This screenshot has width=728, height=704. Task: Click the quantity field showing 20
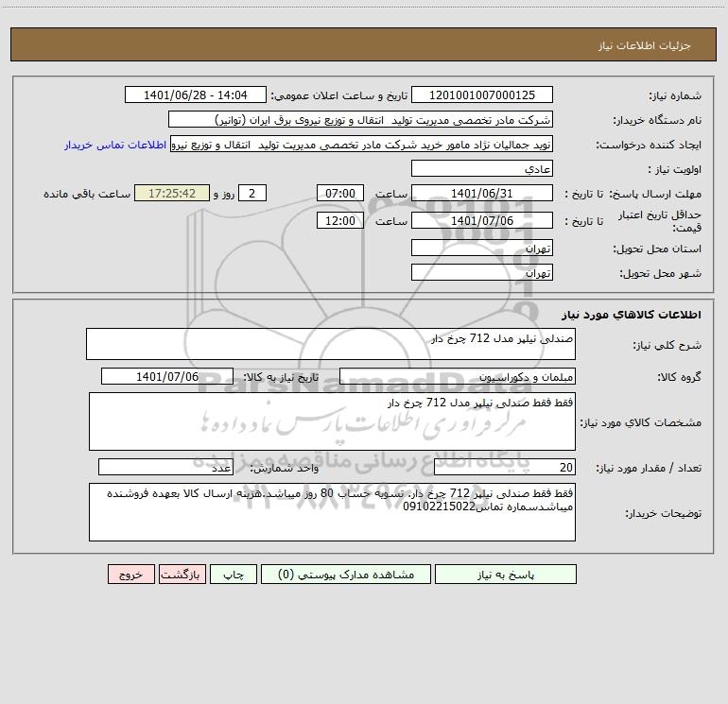pyautogui.click(x=505, y=467)
